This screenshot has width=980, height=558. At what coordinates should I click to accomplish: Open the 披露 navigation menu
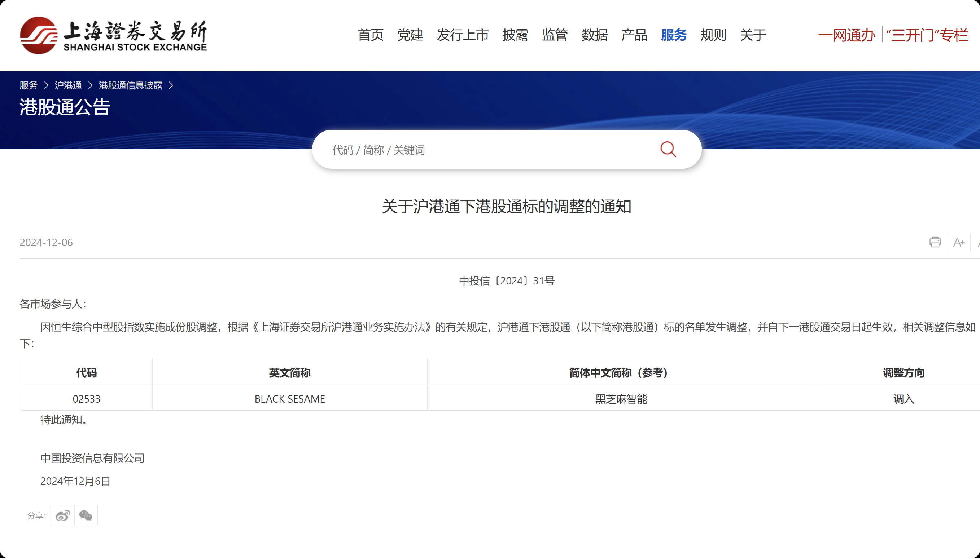tap(515, 35)
